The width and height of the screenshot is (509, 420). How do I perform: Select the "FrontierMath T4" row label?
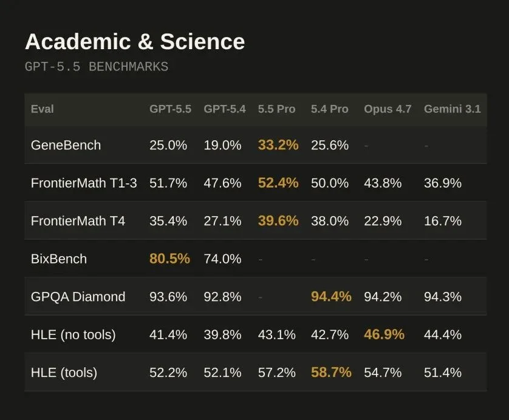[78, 221]
